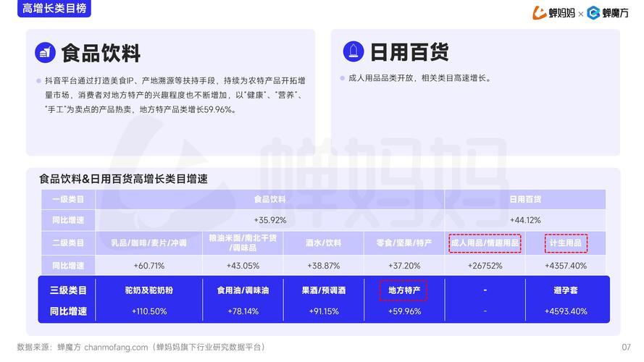The width and height of the screenshot is (644, 362).
Task: Click the 日用百货 table header cell
Action: (525, 200)
